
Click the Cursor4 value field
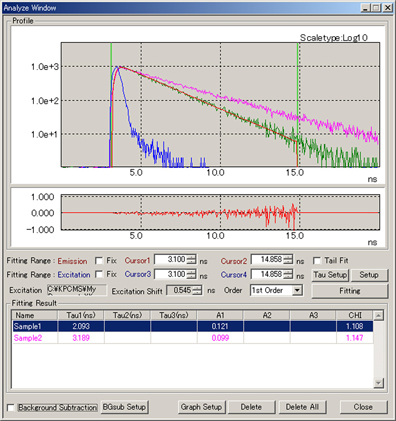coord(267,274)
